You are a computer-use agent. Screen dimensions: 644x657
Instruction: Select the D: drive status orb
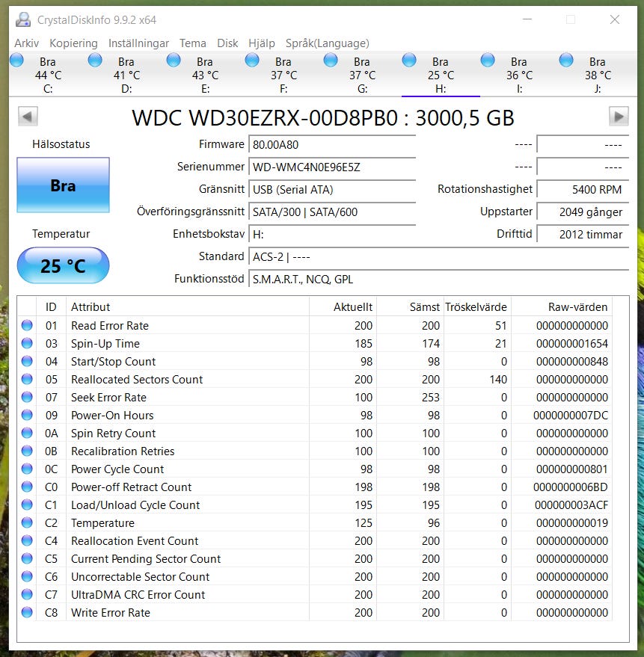point(95,61)
